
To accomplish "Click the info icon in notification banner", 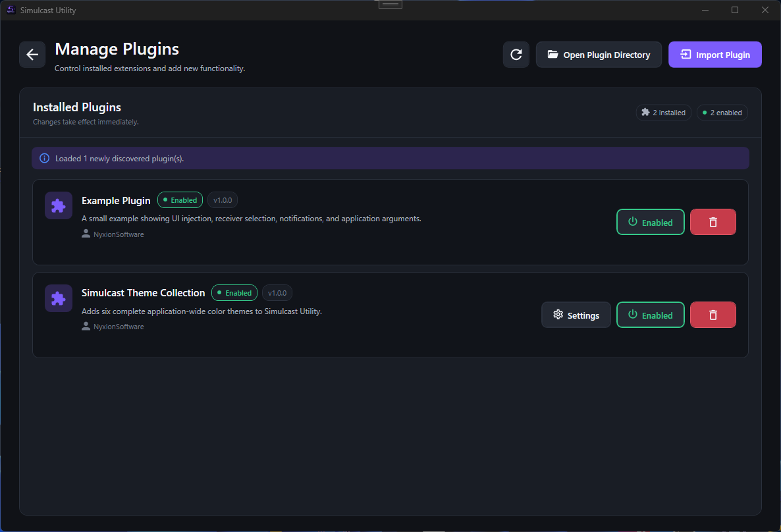I will pyautogui.click(x=44, y=159).
